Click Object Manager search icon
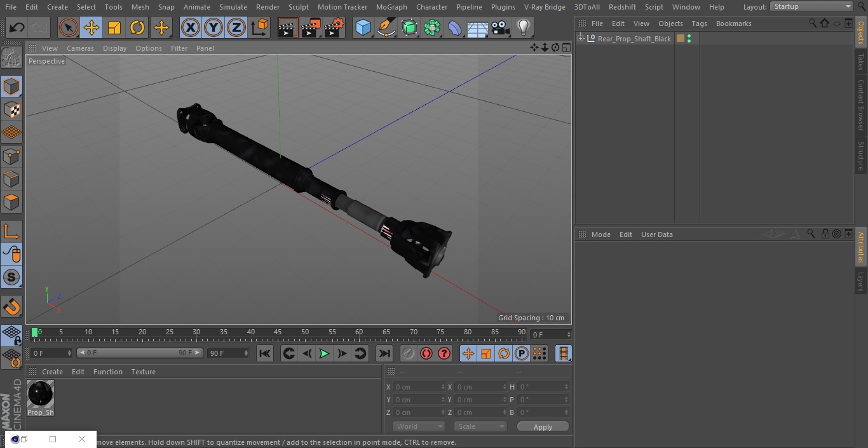Screen dimensions: 868x448 813,23
